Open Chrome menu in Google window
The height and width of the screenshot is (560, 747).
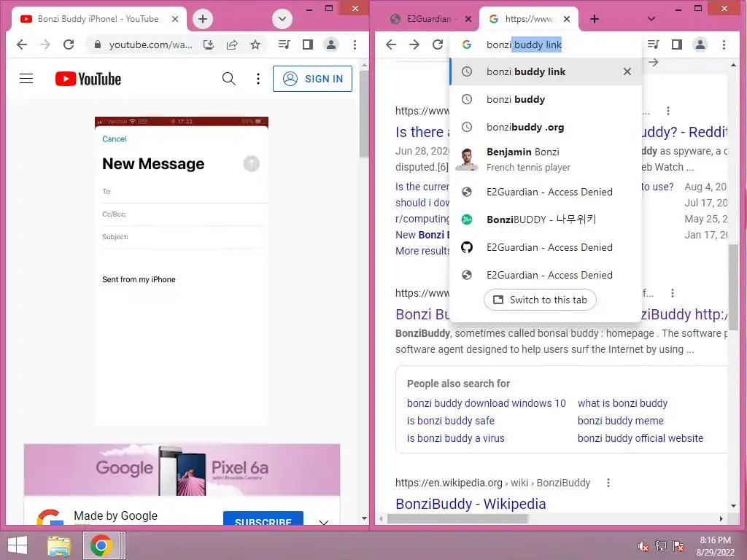(x=724, y=44)
